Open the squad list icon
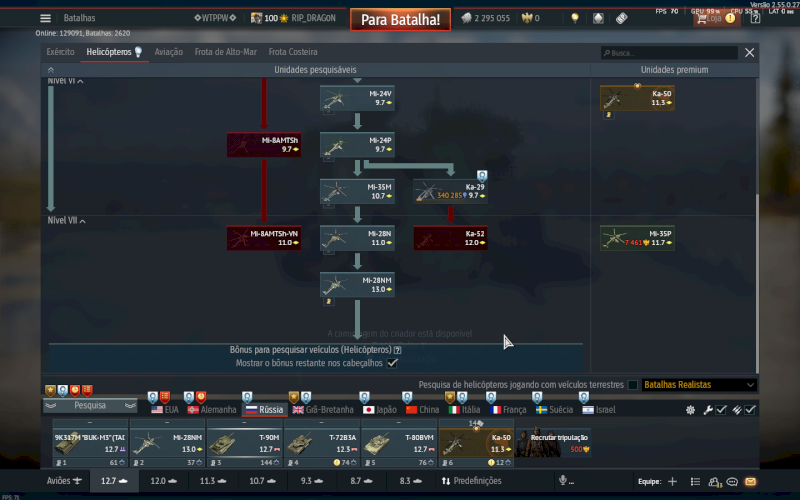The width and height of the screenshot is (800, 500). [695, 481]
